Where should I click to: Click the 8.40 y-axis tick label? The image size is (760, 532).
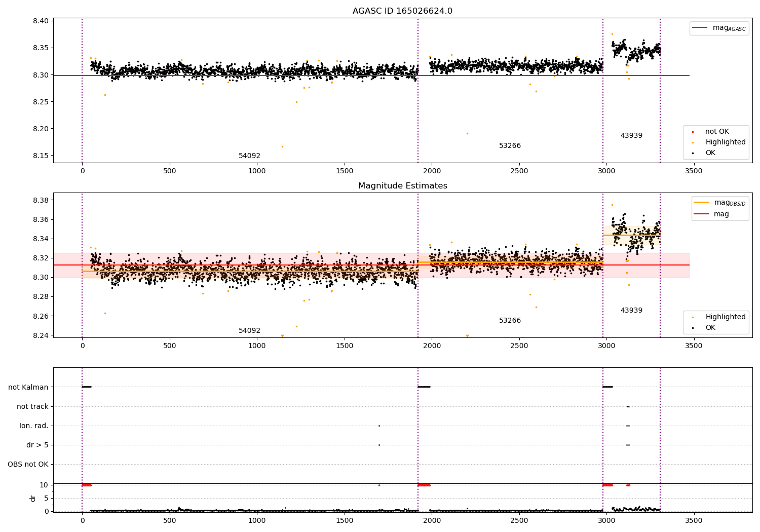click(x=41, y=21)
